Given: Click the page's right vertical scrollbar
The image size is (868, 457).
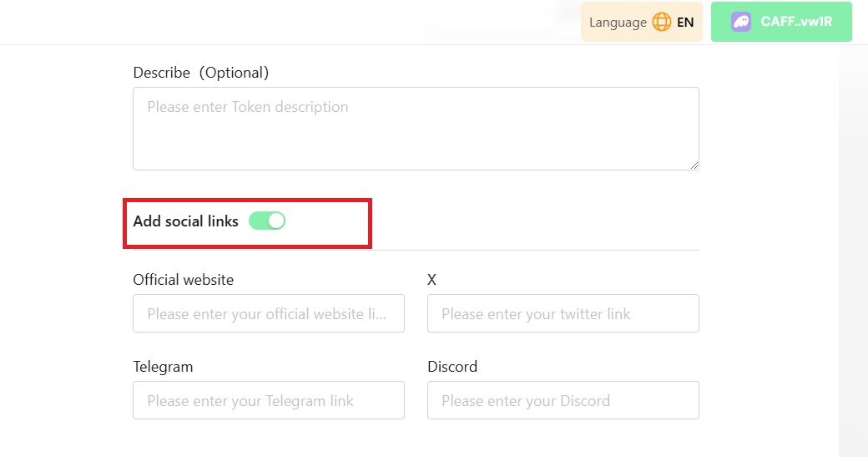Looking at the screenshot, I should 853,251.
